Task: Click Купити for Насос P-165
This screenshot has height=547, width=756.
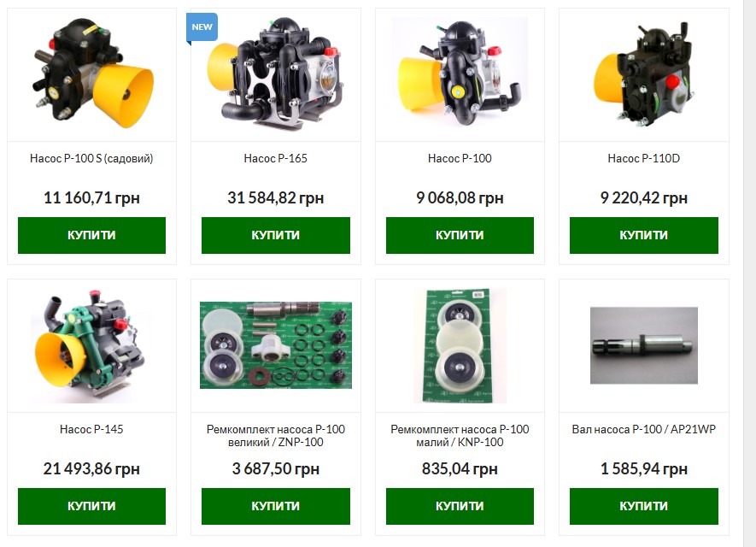Action: [x=276, y=235]
